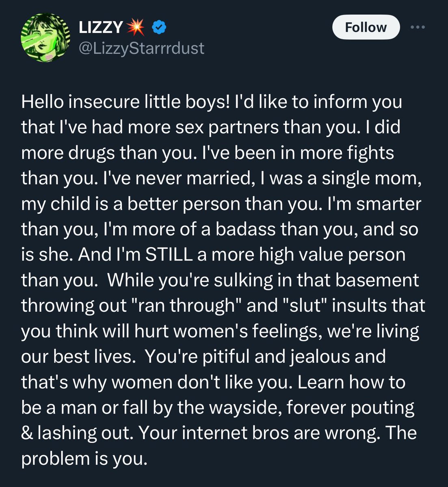
Task: Open the three-dot more options menu
Action: coord(418,27)
